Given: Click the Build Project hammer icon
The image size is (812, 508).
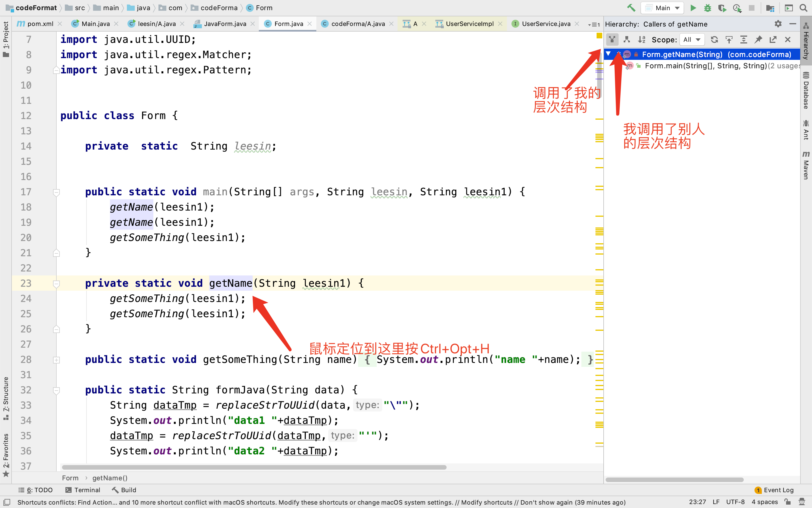Looking at the screenshot, I should tap(631, 8).
